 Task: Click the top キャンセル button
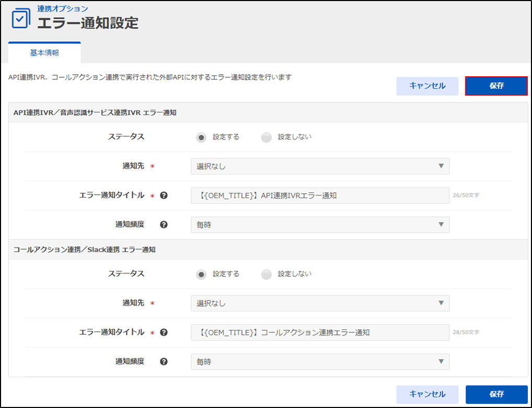tap(427, 86)
